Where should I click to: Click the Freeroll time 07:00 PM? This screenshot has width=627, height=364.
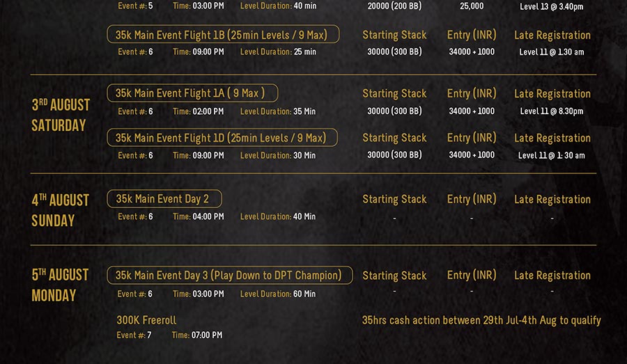[207, 335]
